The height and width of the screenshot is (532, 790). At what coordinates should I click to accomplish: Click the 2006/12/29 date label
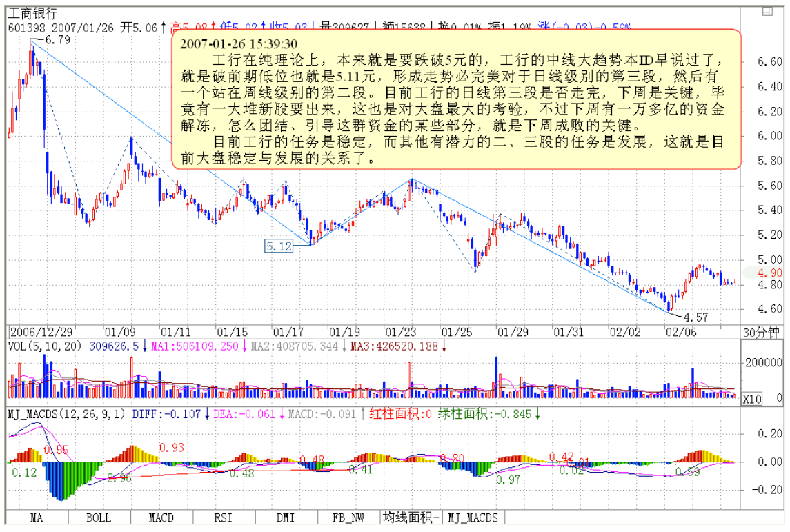pos(42,332)
